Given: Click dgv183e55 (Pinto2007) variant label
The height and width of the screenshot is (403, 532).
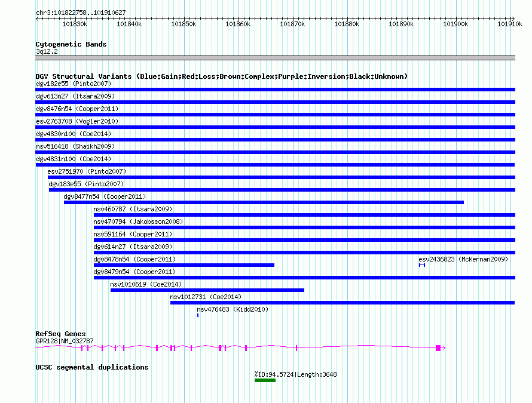Looking at the screenshot, I should pos(86,184).
